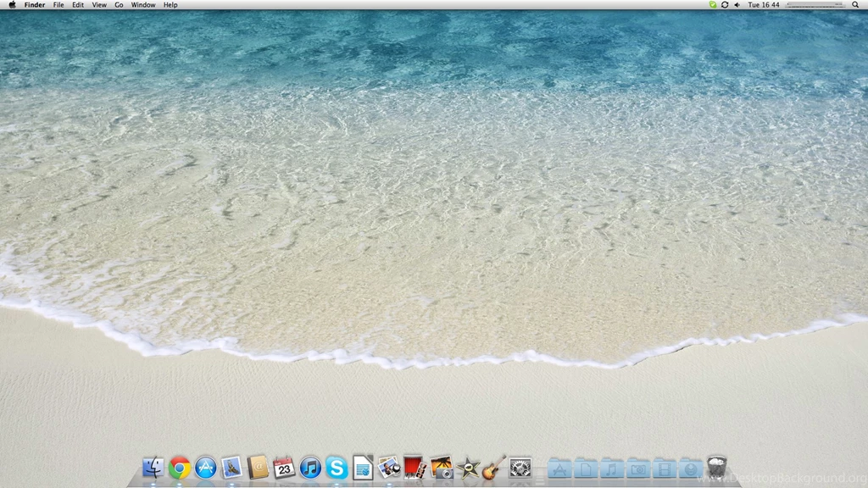Image resolution: width=868 pixels, height=488 pixels.
Task: Launch the App Store
Action: tap(206, 467)
